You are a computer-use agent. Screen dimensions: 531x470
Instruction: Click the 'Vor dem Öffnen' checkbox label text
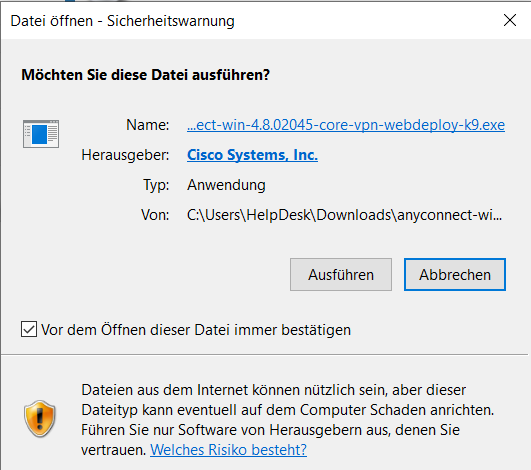(x=196, y=330)
